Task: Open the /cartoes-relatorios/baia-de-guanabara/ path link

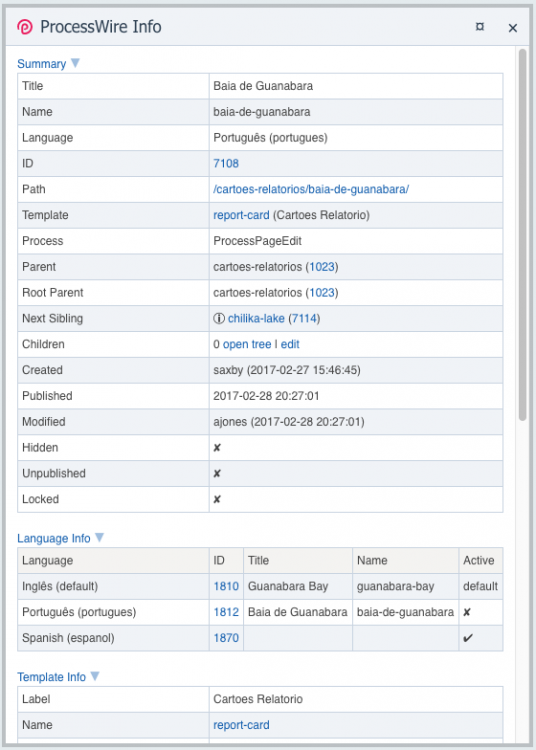Action: [x=311, y=189]
